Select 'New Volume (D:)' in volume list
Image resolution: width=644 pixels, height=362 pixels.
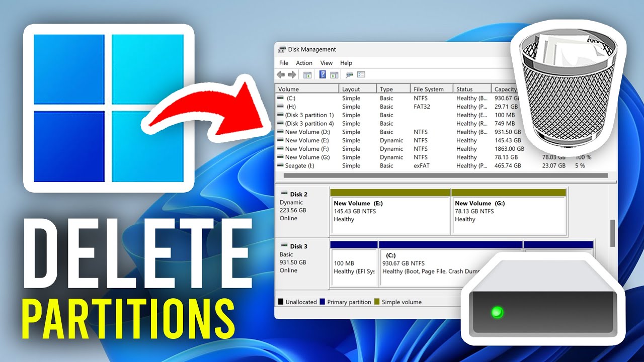(307, 132)
